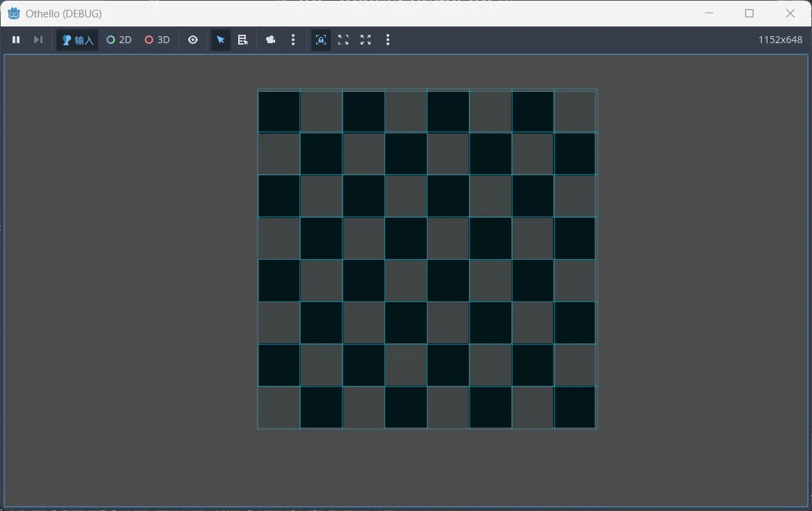This screenshot has width=812, height=511.
Task: Toggle the camera override icon
Action: point(271,40)
